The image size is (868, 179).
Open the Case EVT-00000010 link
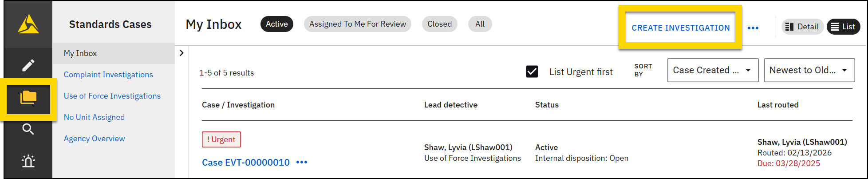245,163
